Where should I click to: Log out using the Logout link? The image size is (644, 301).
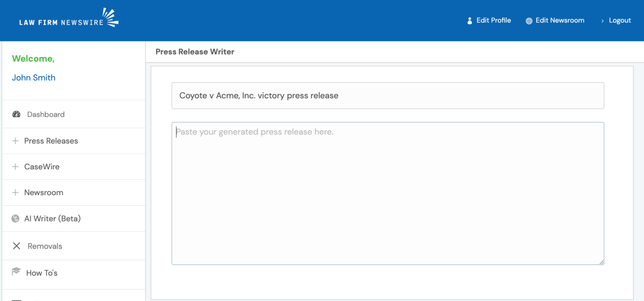619,20
